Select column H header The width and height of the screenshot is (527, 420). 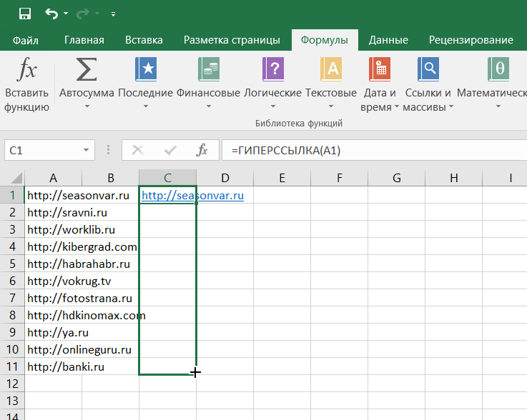pos(454,178)
